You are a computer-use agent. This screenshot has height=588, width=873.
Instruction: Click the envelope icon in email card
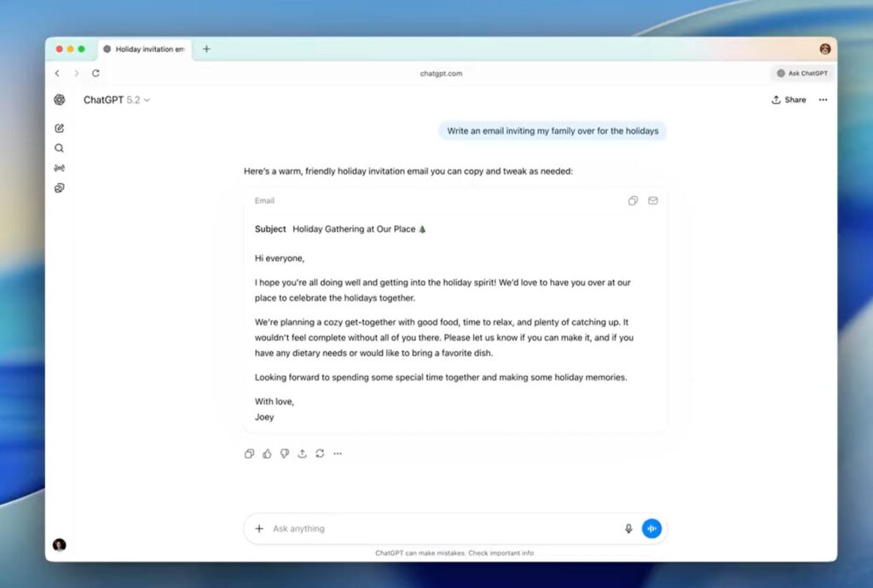pos(653,201)
